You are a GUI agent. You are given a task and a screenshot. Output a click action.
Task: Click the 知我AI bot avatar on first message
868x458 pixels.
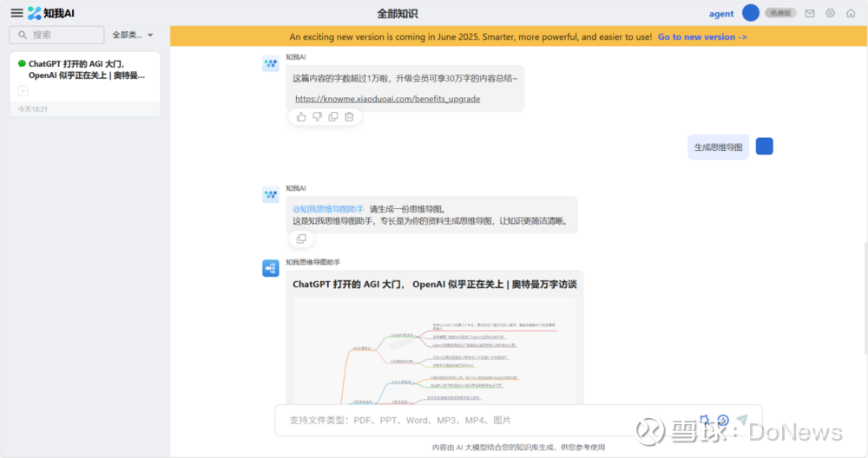tap(271, 63)
